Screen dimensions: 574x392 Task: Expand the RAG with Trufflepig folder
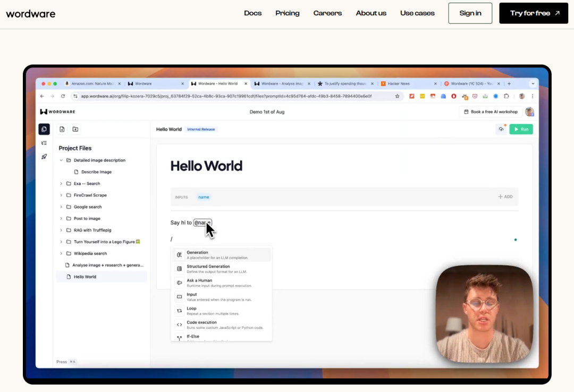tap(61, 231)
